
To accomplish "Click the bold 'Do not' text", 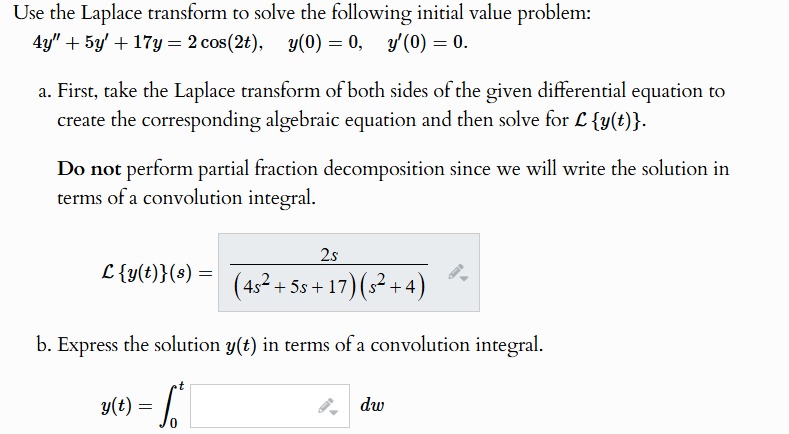I will 89,169.
